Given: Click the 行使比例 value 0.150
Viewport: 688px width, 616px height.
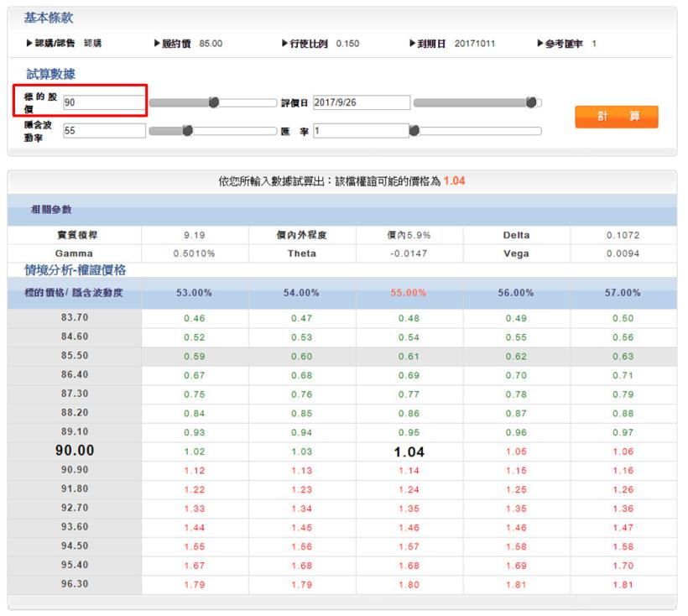Looking at the screenshot, I should coord(347,44).
